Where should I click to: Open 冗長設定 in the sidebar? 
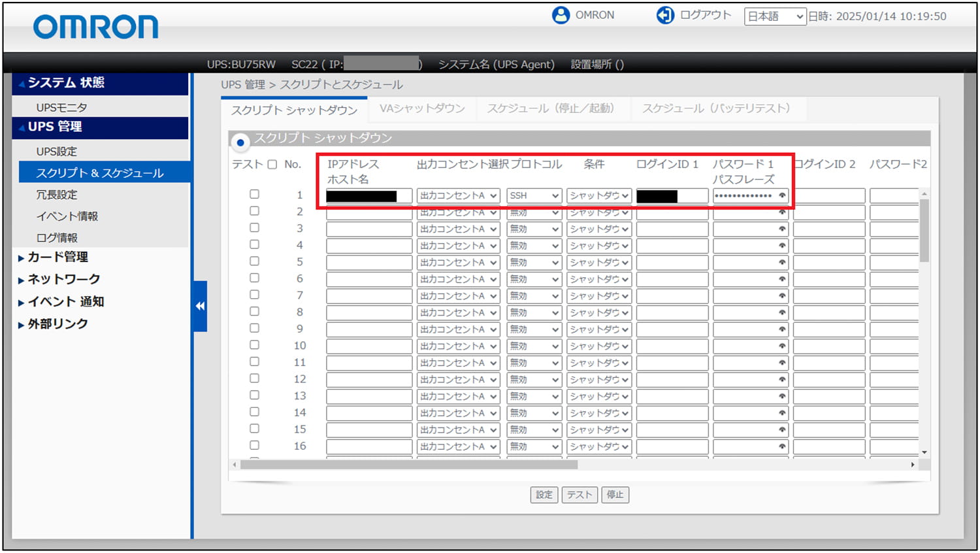(57, 195)
